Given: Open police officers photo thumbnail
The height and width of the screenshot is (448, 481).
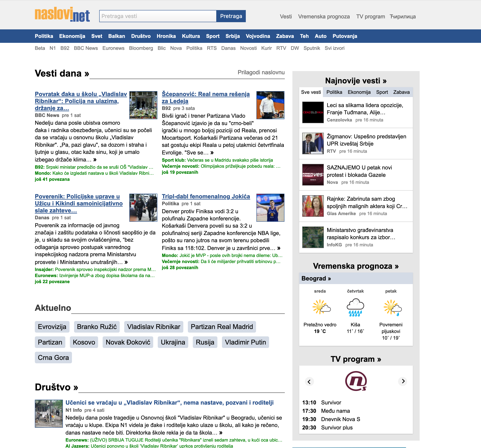Looking at the screenshot, I should click(x=143, y=208).
